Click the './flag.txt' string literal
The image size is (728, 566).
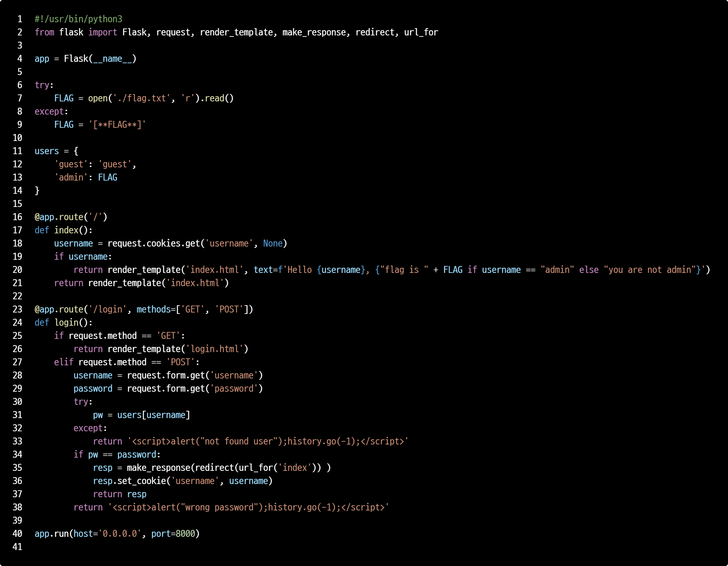[x=141, y=98]
